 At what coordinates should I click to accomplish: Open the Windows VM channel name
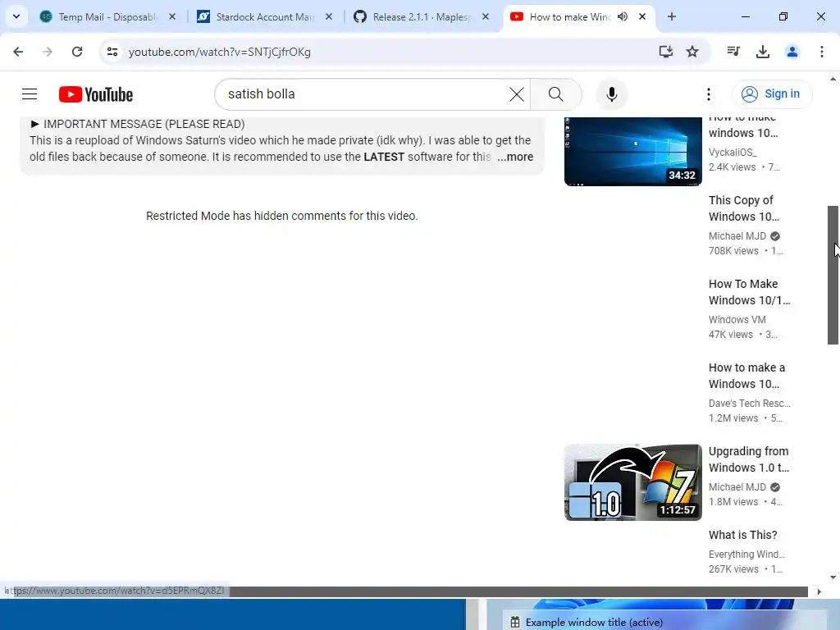point(737,320)
